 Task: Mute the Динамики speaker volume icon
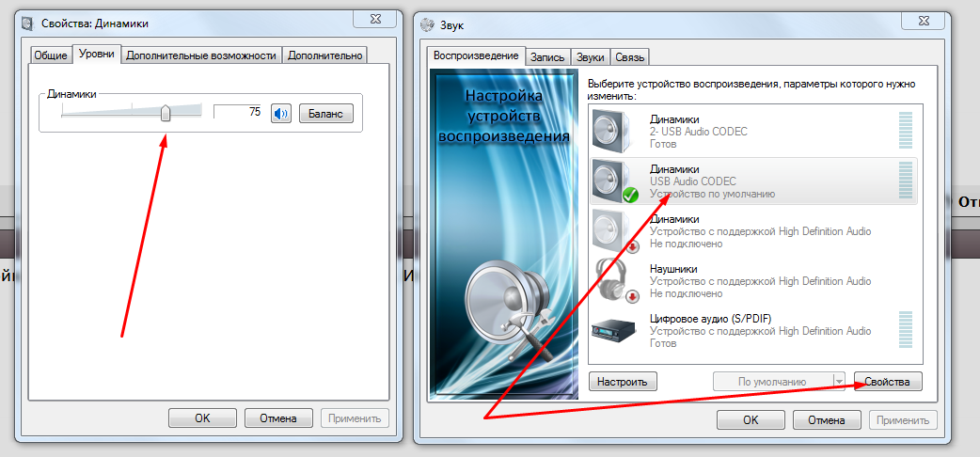280,114
